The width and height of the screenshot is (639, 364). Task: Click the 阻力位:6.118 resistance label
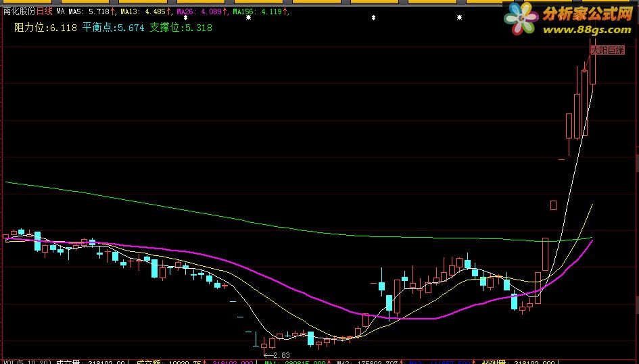tap(45, 28)
